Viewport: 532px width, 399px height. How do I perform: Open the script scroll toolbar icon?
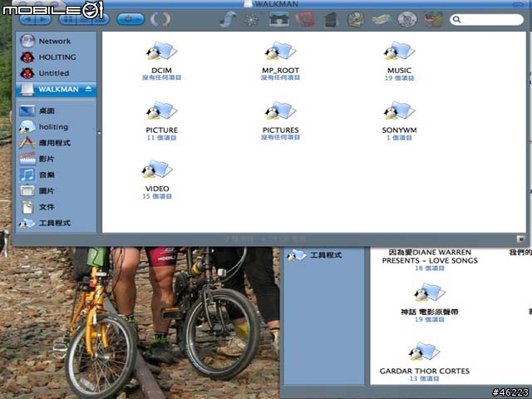pos(228,19)
